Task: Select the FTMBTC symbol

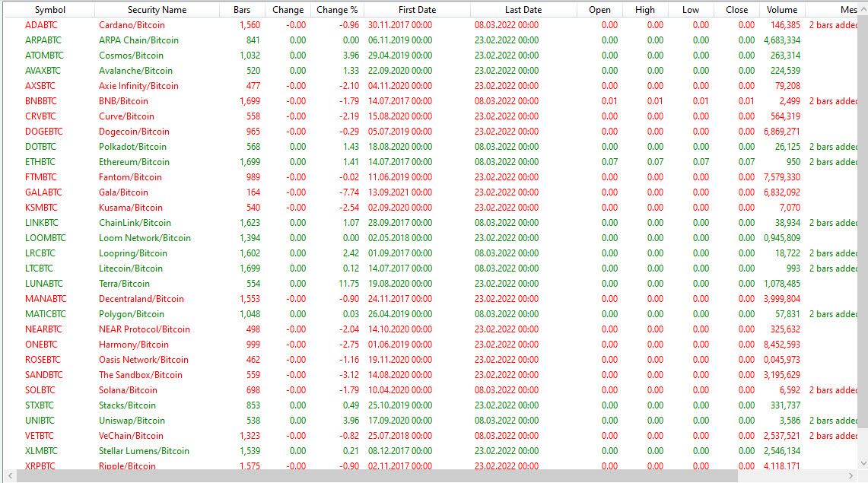Action: 41,177
